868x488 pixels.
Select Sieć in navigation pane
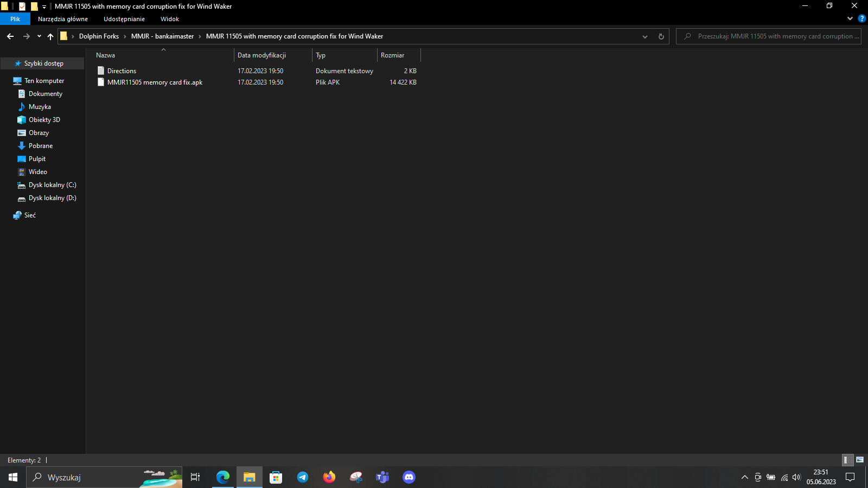pos(30,215)
